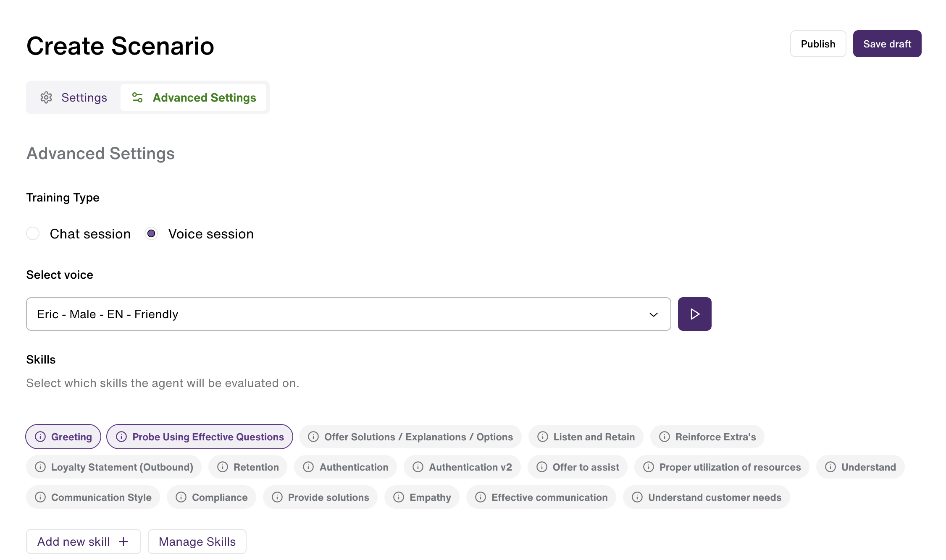Open Manage Skills
This screenshot has height=560, width=946.
pos(197,542)
